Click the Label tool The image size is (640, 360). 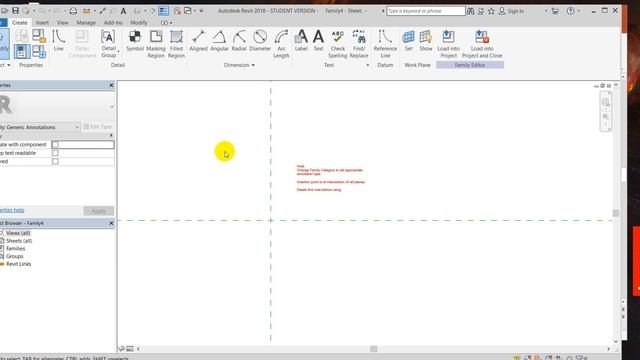(301, 40)
